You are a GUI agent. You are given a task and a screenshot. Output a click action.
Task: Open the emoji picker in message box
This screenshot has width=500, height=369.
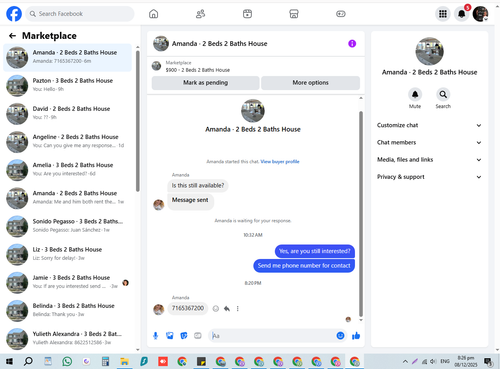point(340,336)
